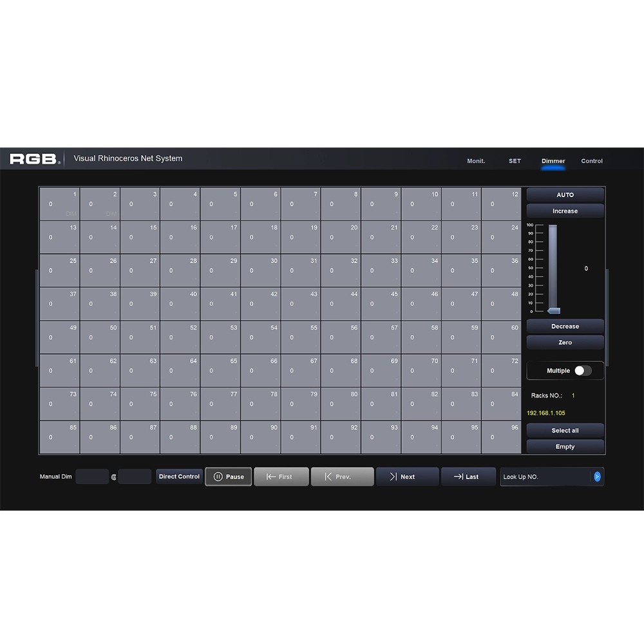The image size is (644, 644).
Task: Switch to the Control tab
Action: (591, 161)
